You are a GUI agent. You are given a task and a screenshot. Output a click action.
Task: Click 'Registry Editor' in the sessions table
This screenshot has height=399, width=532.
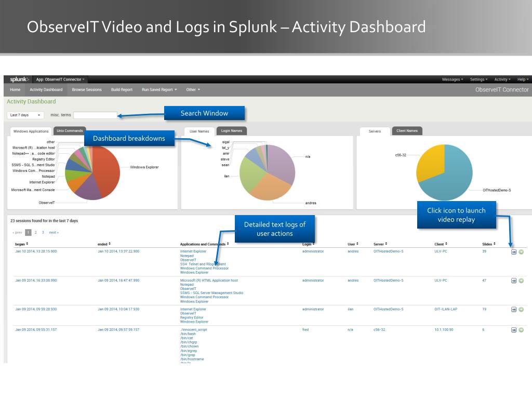[x=192, y=318]
